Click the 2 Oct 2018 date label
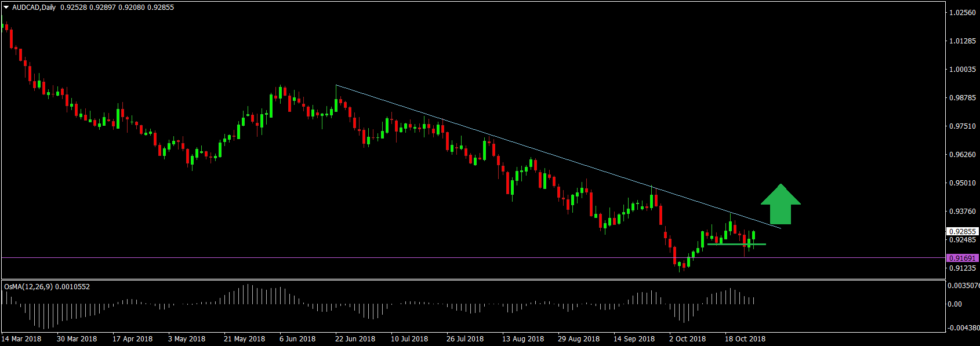Viewport: 980px width, 346px height. point(688,339)
